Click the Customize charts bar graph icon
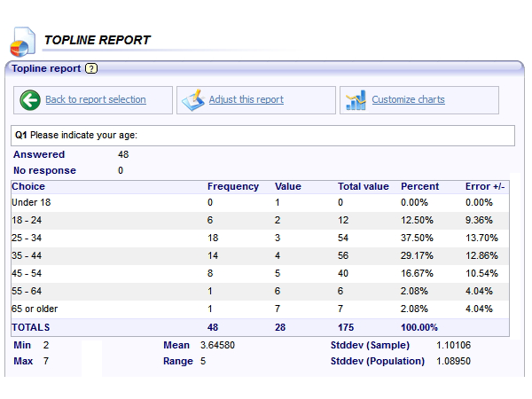 (356, 100)
